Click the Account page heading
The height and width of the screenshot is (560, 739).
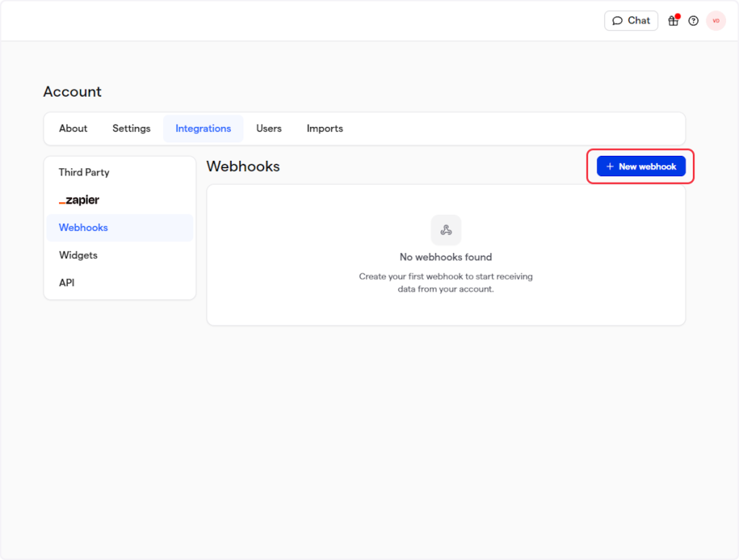(x=72, y=92)
